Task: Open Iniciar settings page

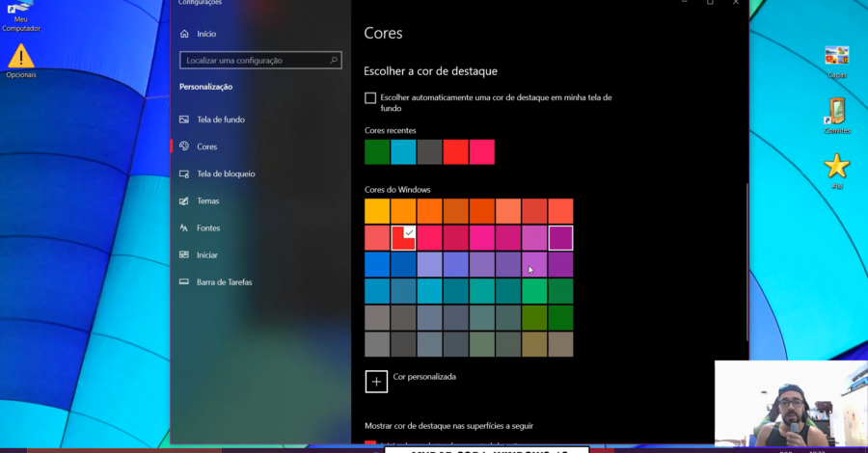Action: click(x=207, y=255)
